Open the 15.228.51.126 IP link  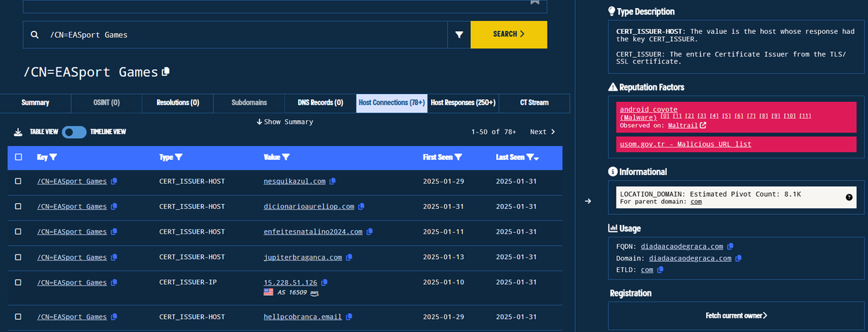tap(290, 282)
